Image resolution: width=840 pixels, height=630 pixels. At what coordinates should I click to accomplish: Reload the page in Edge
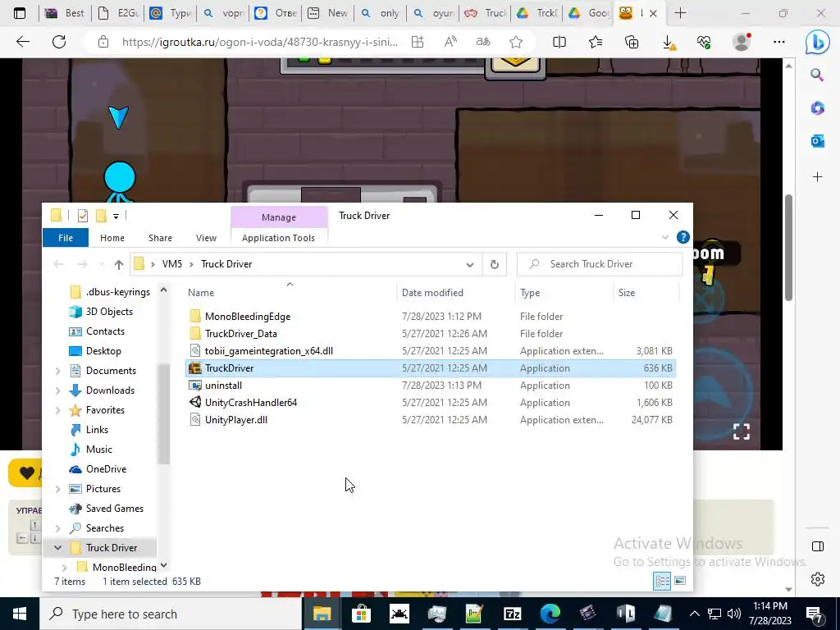tap(59, 42)
